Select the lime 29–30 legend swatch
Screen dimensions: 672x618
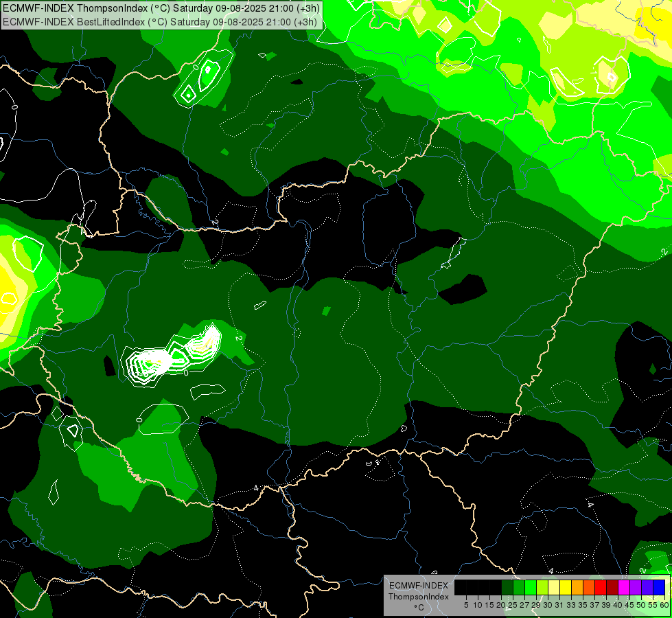542,587
